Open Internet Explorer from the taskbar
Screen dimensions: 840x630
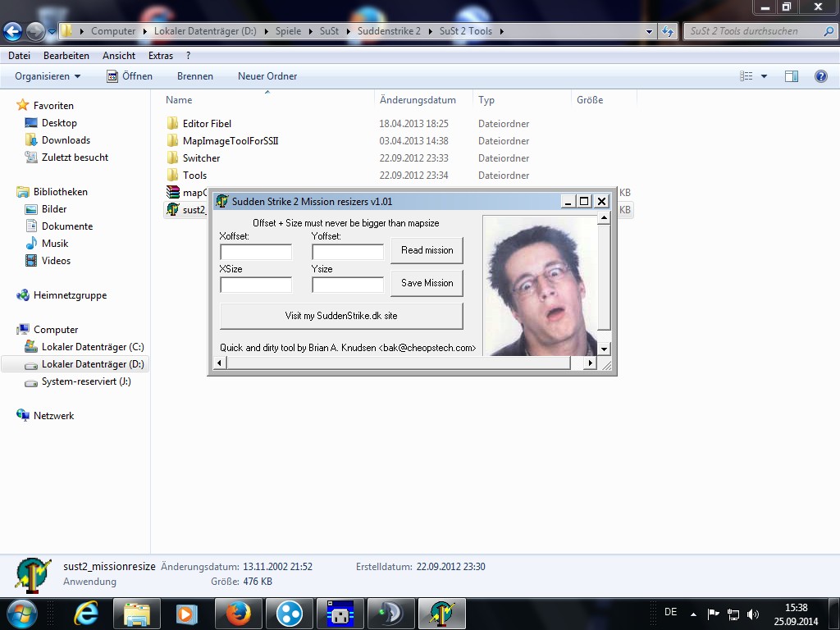pyautogui.click(x=85, y=614)
